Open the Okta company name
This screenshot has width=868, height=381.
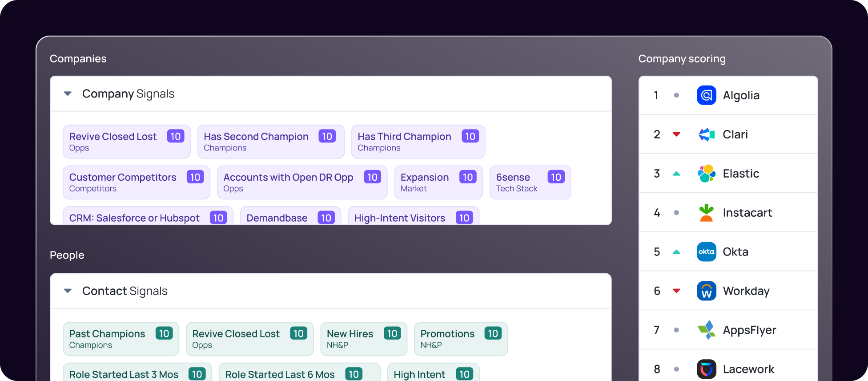tap(735, 252)
